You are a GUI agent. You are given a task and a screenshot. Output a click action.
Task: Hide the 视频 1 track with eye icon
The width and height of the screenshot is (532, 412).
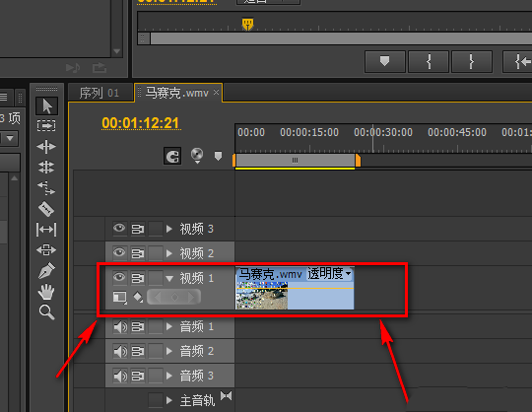coord(119,278)
